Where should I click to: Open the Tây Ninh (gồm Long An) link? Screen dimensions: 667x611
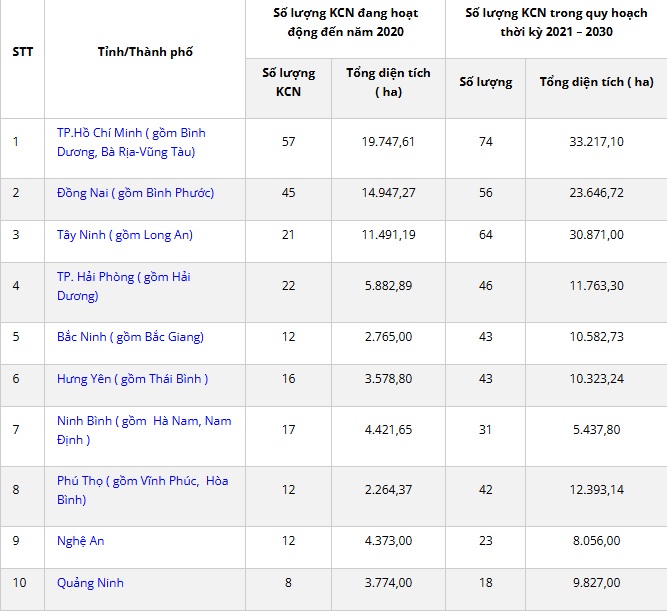tap(125, 235)
